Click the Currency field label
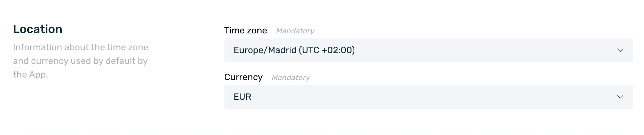The width and height of the screenshot is (644, 135). (243, 77)
